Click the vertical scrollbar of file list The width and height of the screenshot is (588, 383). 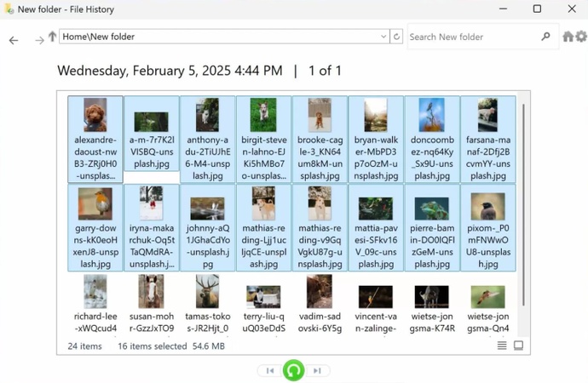tap(523, 204)
